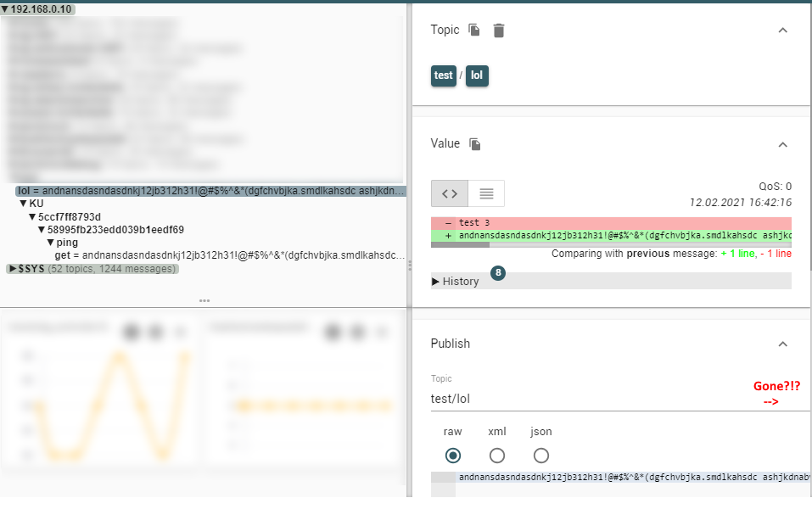The height and width of the screenshot is (509, 812).
Task: Collapse the KU topic branch
Action: [24, 203]
